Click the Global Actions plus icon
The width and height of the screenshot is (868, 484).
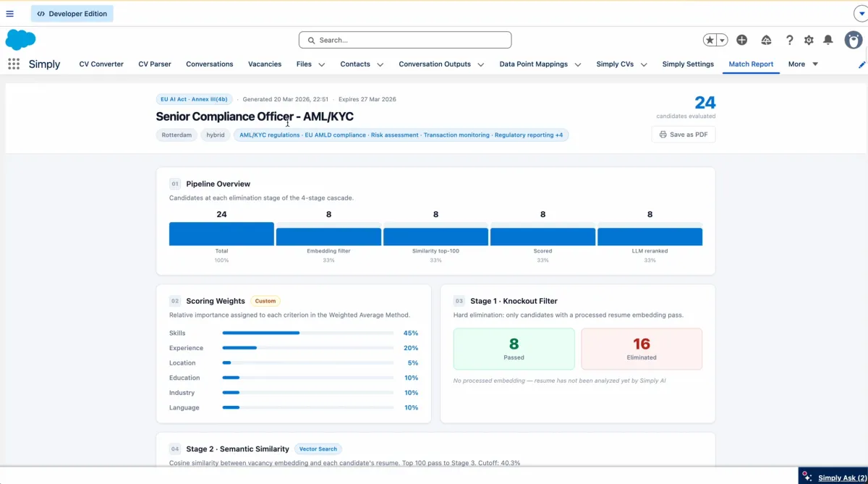point(741,41)
